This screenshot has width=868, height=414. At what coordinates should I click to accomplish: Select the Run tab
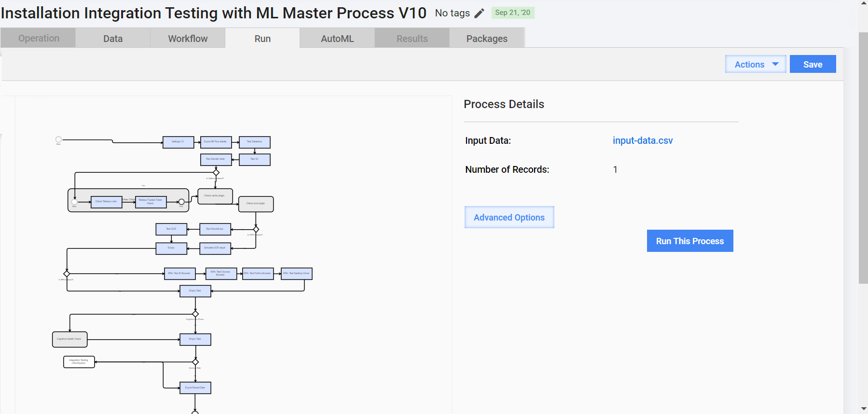pos(262,38)
